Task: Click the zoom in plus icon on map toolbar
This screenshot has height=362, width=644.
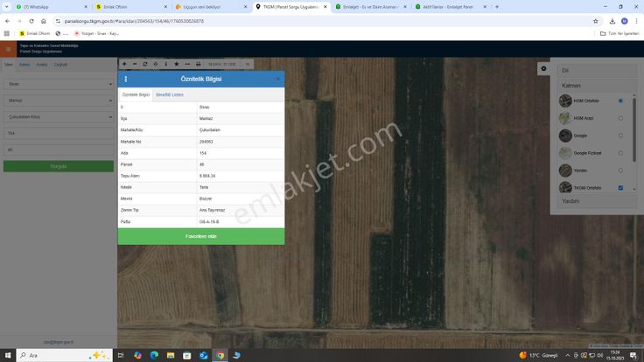Action: click(x=124, y=64)
